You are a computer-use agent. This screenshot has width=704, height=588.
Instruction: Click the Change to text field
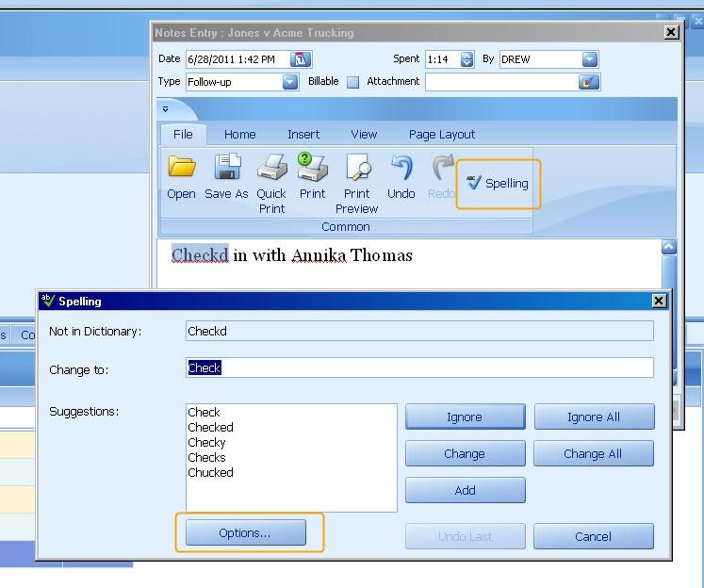coord(419,367)
